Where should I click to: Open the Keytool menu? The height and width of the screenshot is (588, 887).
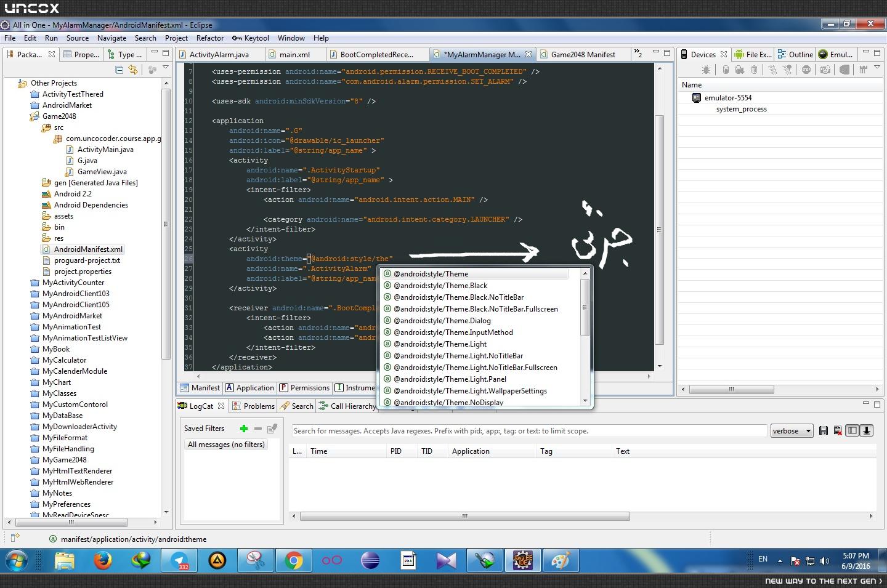click(x=251, y=38)
